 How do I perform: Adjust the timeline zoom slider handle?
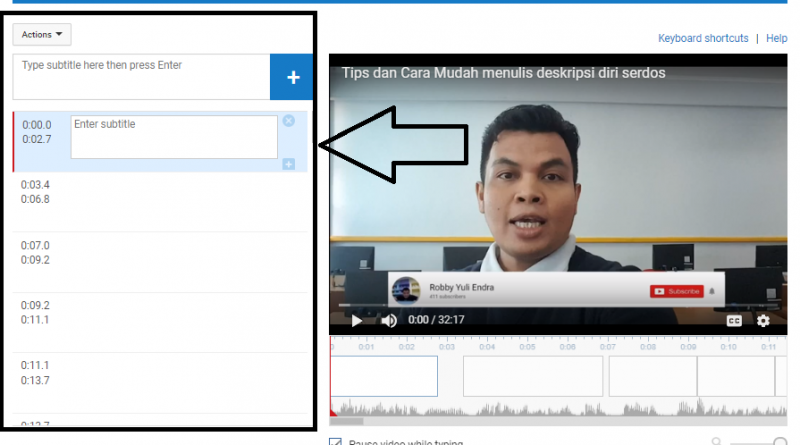click(780, 442)
